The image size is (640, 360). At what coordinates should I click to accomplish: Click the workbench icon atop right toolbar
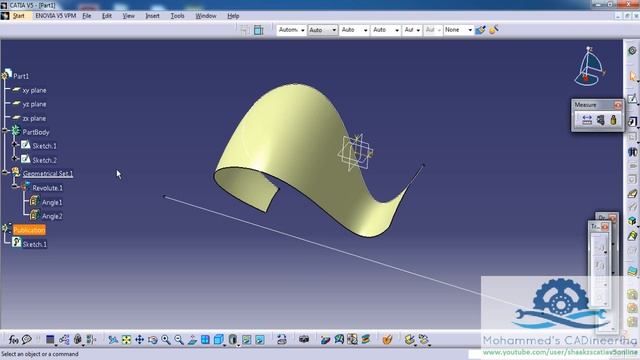632,51
